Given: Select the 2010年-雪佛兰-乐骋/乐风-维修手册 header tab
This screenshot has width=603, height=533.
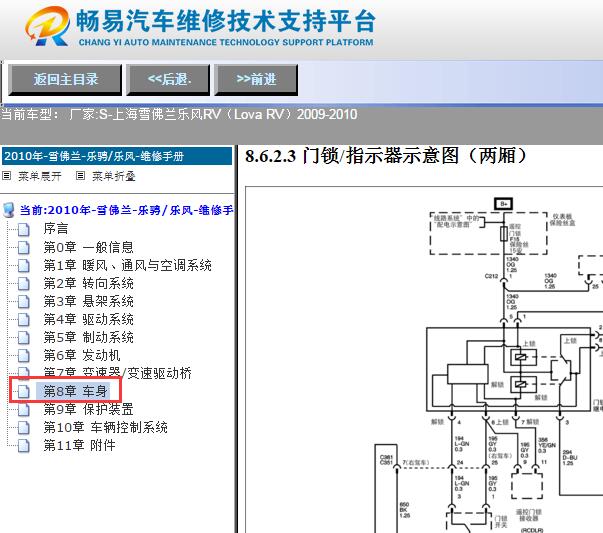Looking at the screenshot, I should click(x=117, y=156).
